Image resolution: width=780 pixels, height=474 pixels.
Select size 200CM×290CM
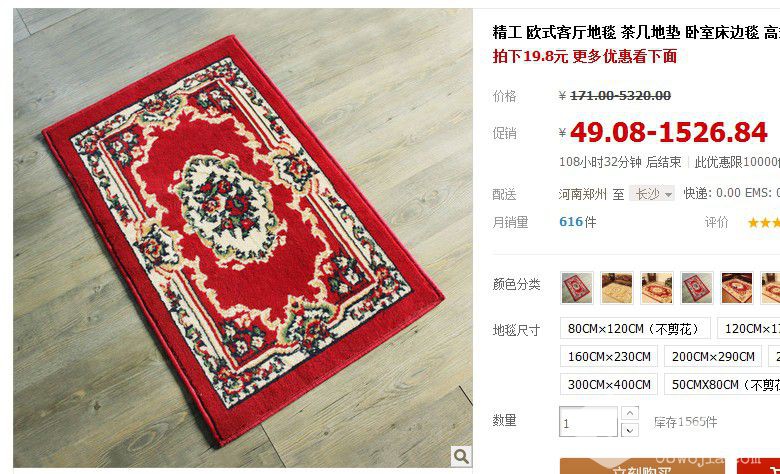pos(713,356)
